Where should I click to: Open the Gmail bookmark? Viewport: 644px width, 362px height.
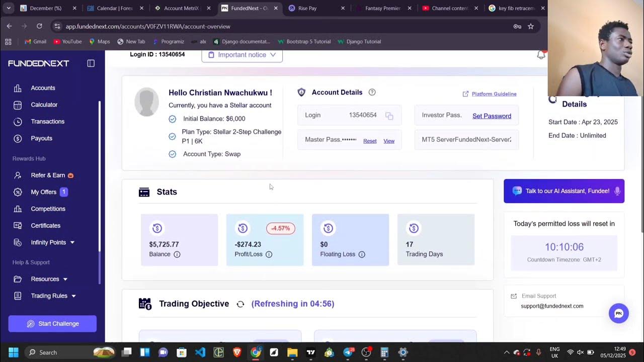tap(35, 42)
